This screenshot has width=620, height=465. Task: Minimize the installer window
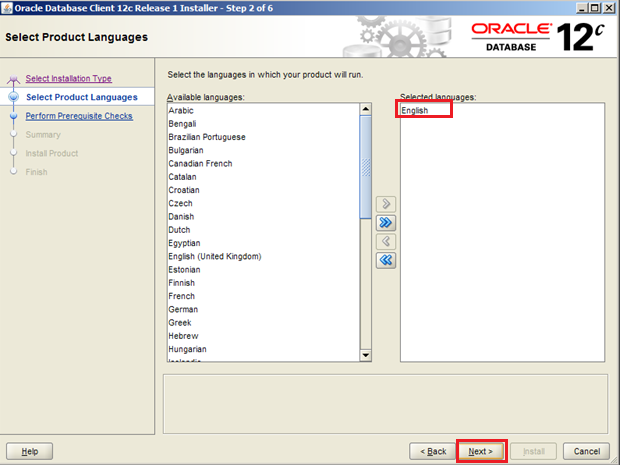pos(581,8)
